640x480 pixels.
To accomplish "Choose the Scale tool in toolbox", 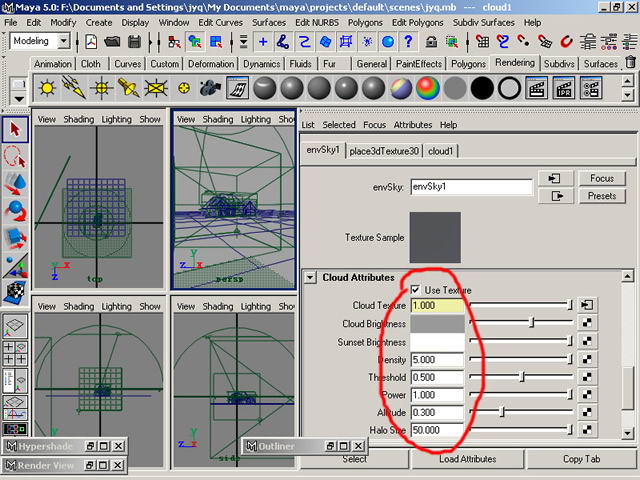I will [15, 238].
